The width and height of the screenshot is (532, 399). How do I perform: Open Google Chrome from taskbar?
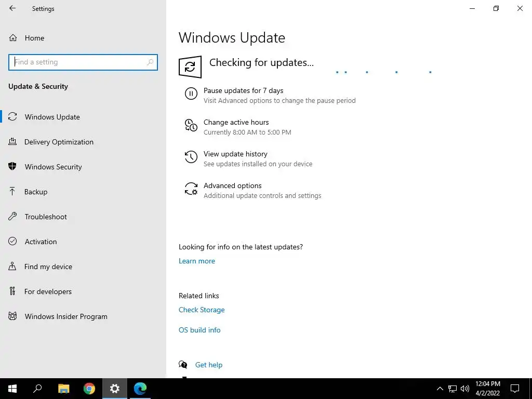(x=89, y=389)
